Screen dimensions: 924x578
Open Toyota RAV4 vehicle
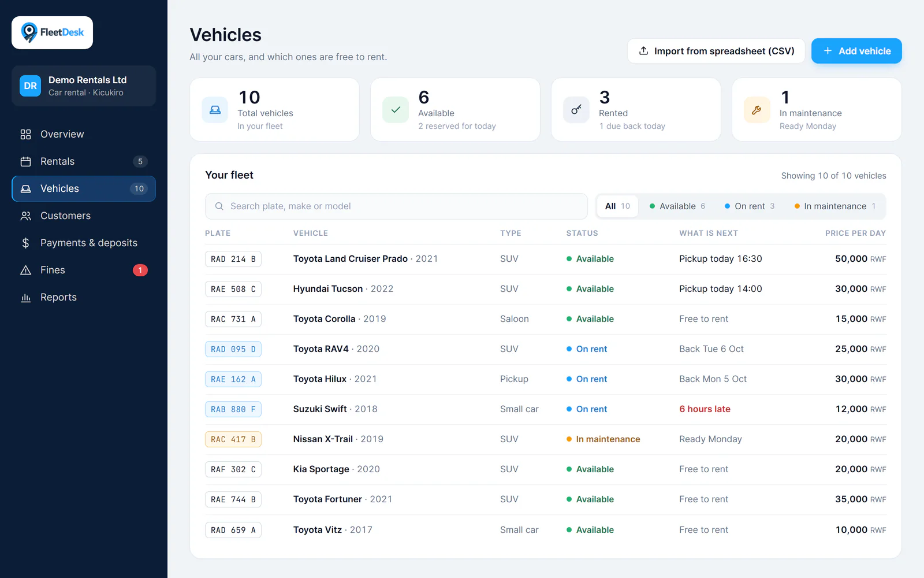tap(321, 349)
